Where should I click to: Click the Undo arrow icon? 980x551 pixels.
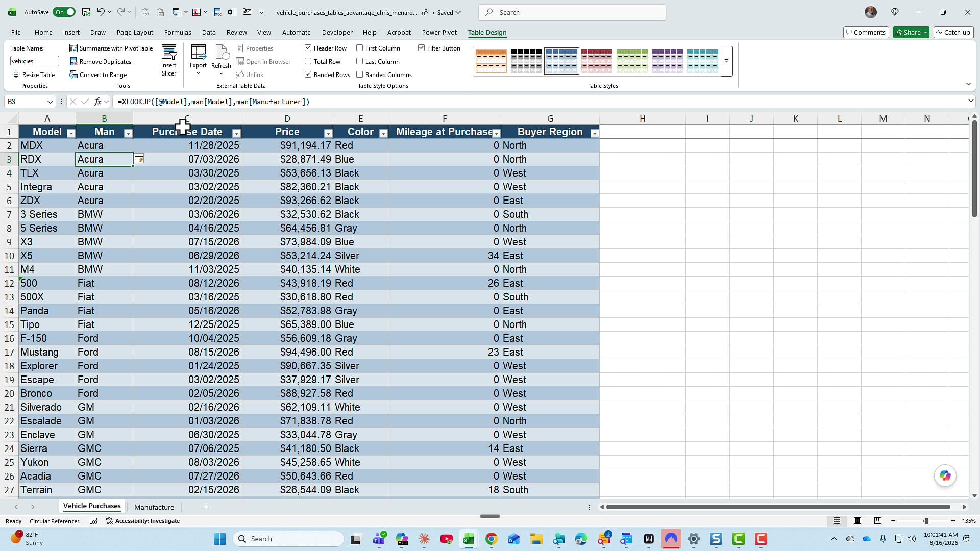pos(101,12)
